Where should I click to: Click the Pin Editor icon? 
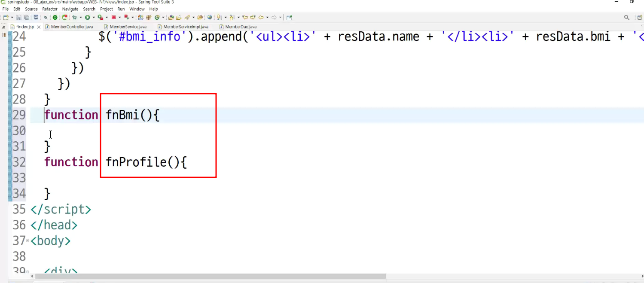[x=289, y=18]
